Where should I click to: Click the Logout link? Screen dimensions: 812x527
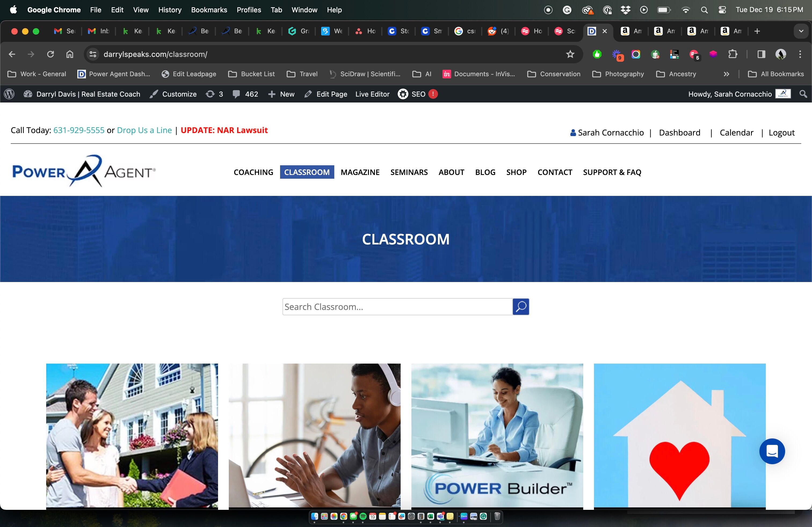click(x=781, y=133)
